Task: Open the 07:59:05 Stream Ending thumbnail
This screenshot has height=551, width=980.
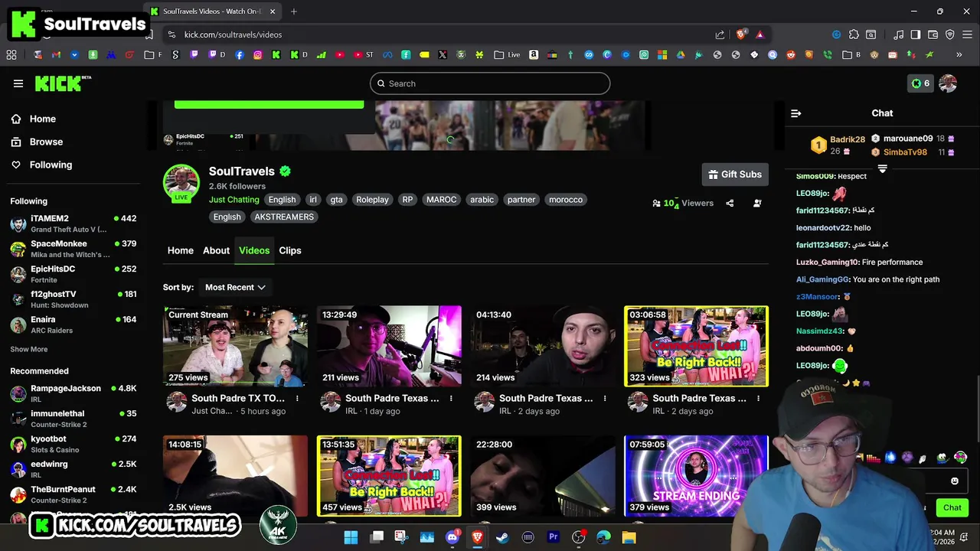Action: [696, 476]
